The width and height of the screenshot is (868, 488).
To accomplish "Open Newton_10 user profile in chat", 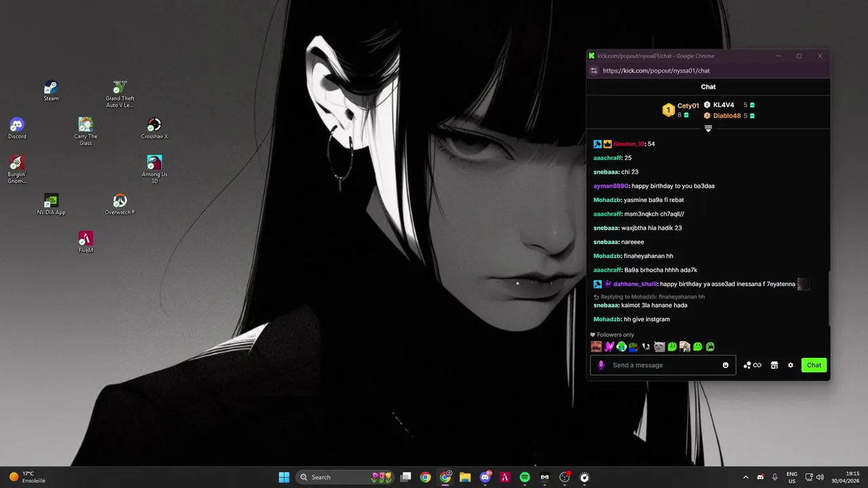I will pyautogui.click(x=629, y=144).
